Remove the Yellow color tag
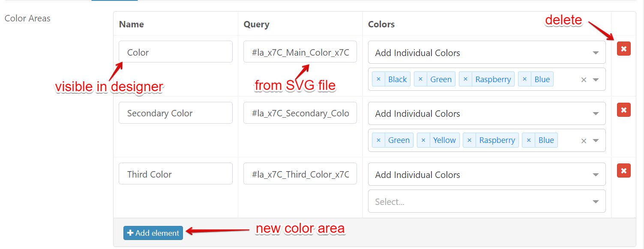Image resolution: width=644 pixels, height=249 pixels. click(423, 140)
